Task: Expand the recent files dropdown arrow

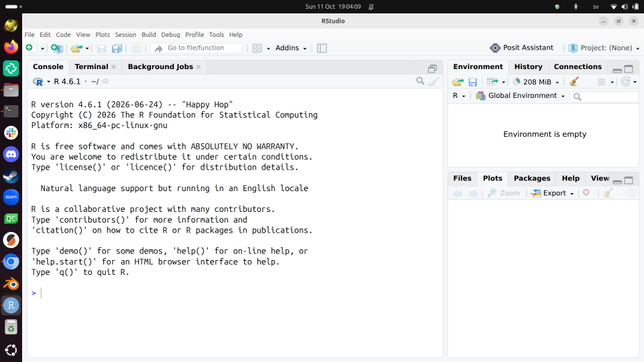Action: pyautogui.click(x=87, y=48)
